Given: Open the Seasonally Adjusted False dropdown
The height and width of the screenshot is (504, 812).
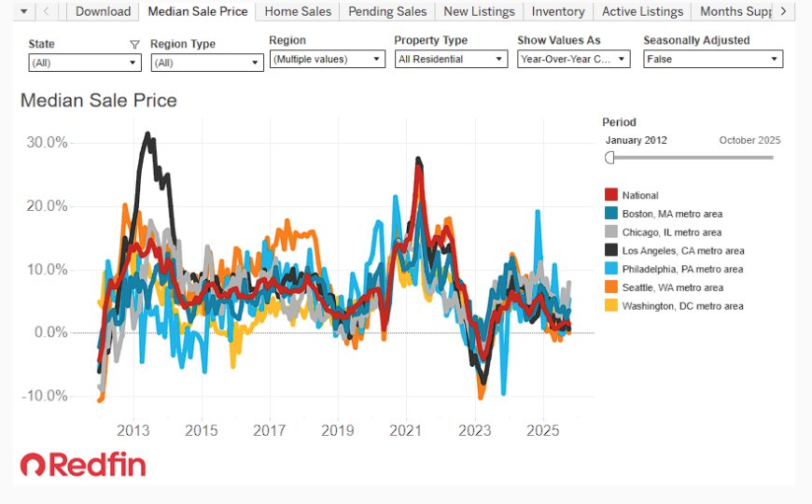Looking at the screenshot, I should click(x=713, y=59).
